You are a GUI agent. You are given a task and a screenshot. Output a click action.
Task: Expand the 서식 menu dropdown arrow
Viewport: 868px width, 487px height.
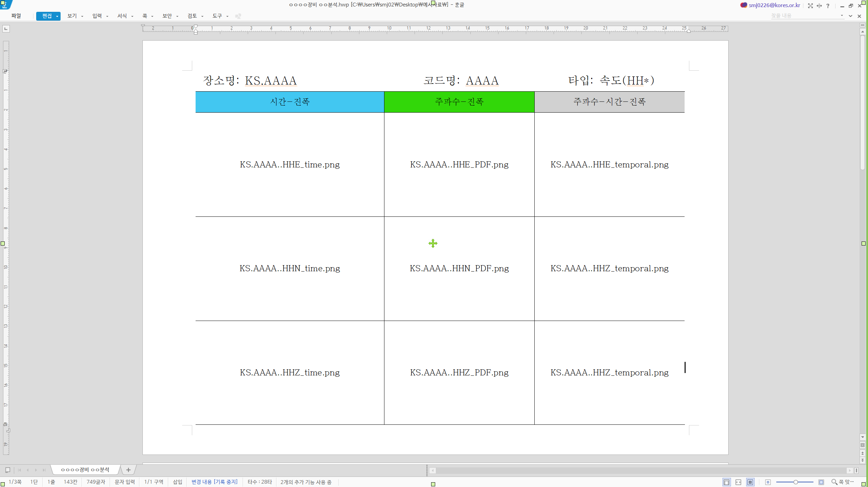[132, 16]
